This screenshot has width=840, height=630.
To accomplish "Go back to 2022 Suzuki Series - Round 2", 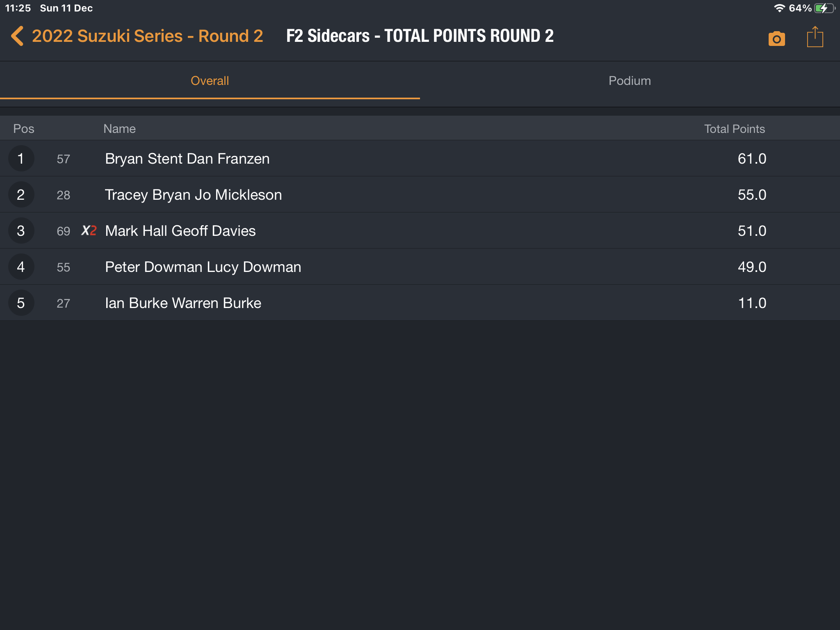I will click(x=147, y=36).
